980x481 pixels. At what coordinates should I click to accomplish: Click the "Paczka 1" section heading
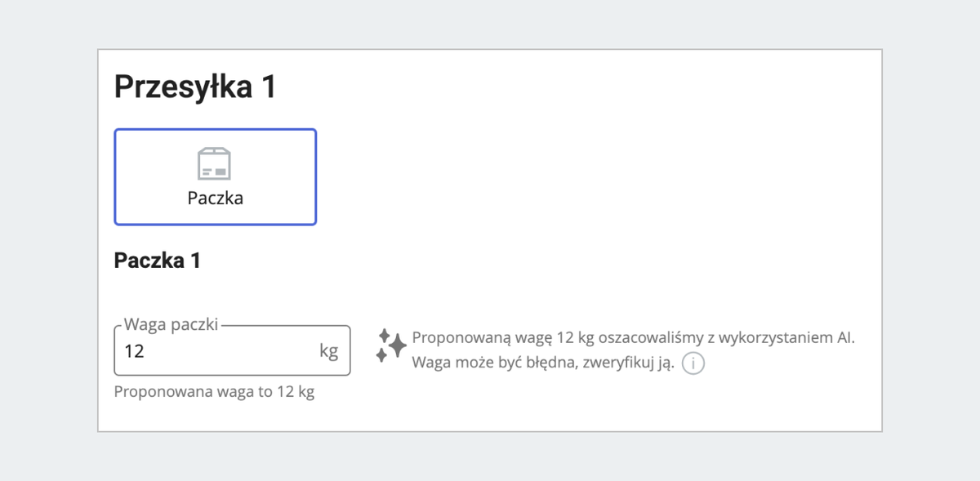pos(158,261)
